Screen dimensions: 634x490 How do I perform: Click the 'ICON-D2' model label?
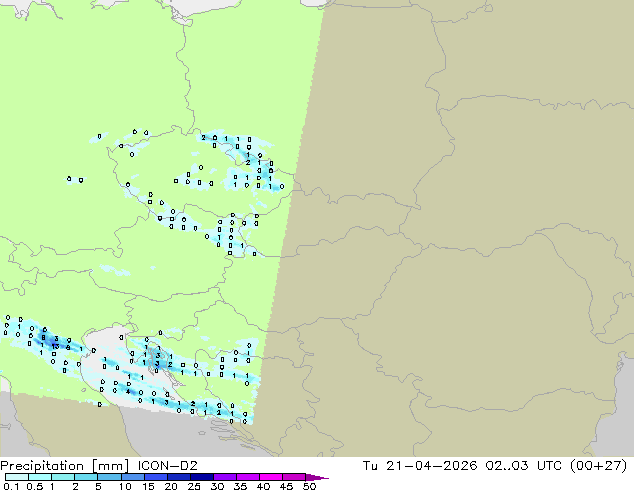click(167, 466)
